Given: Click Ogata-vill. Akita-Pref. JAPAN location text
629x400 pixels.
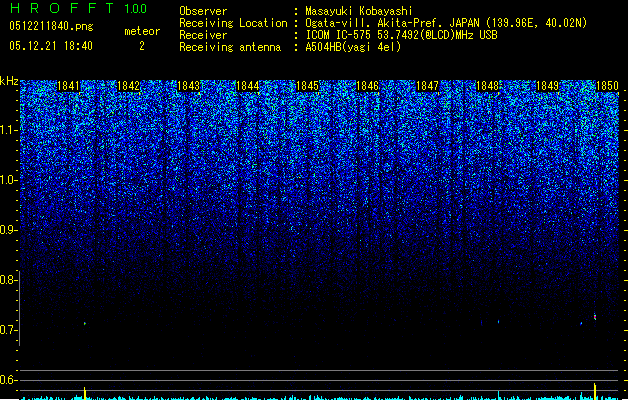Looking at the screenshot, I should (446, 23).
